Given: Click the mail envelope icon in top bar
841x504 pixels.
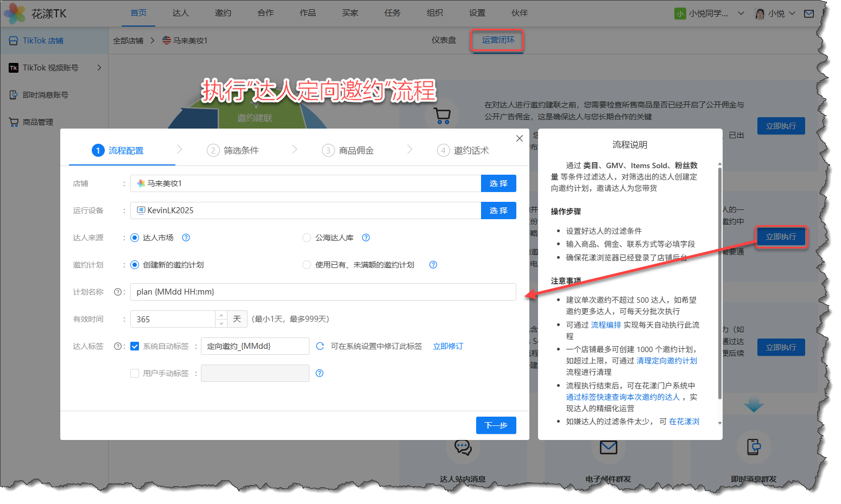Looking at the screenshot, I should click(808, 14).
